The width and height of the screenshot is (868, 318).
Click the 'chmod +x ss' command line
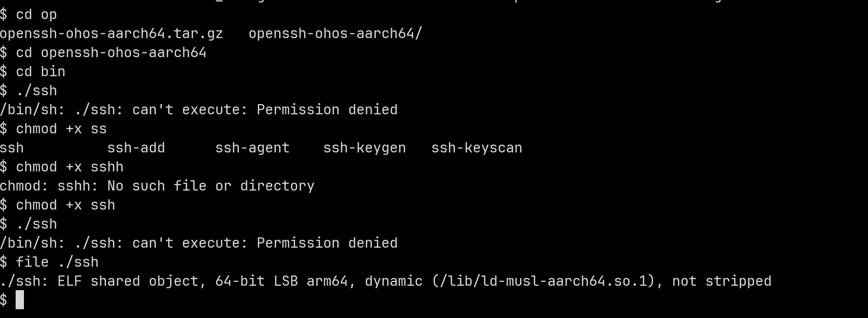[x=53, y=129]
